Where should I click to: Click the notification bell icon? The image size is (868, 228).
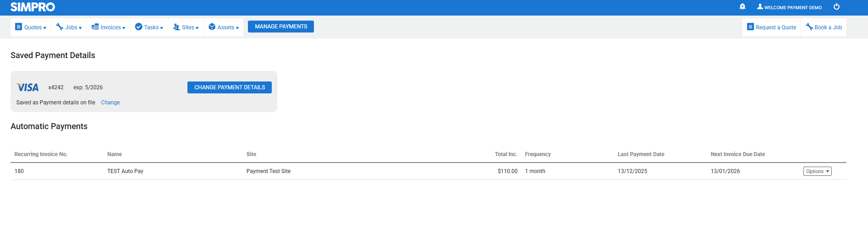[742, 7]
